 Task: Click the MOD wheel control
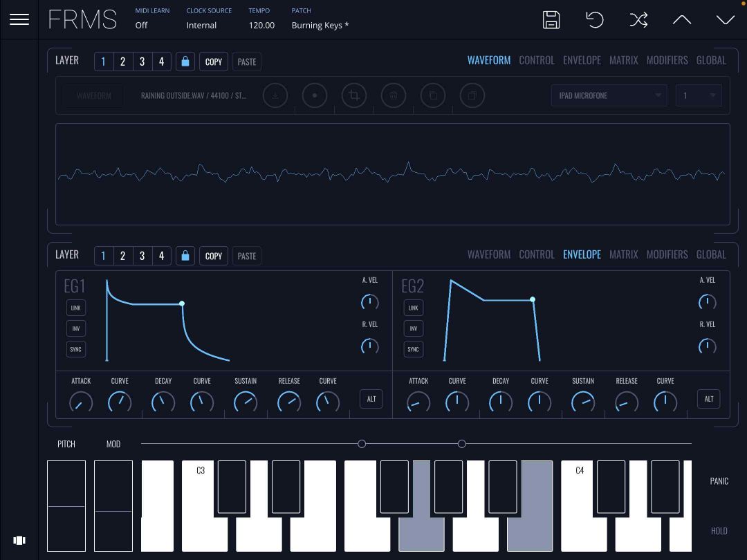pyautogui.click(x=113, y=506)
